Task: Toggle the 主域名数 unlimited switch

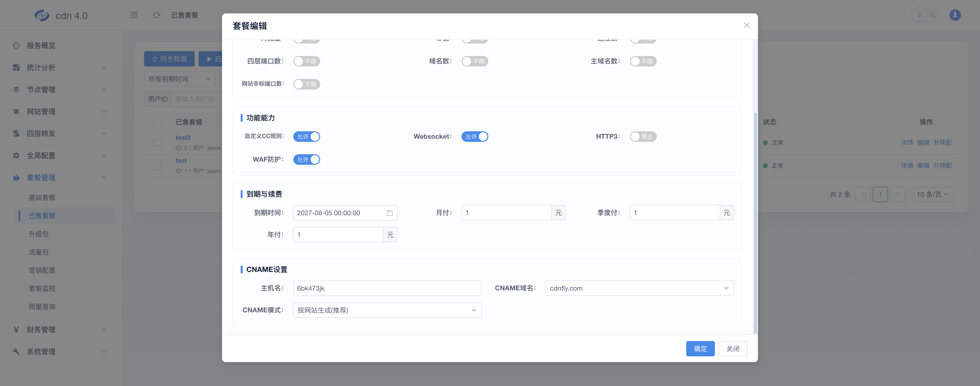Action: [643, 61]
